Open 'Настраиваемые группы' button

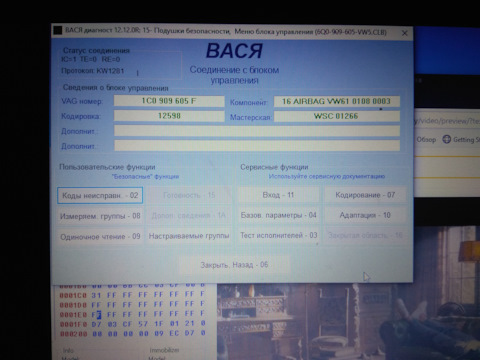[189, 236]
